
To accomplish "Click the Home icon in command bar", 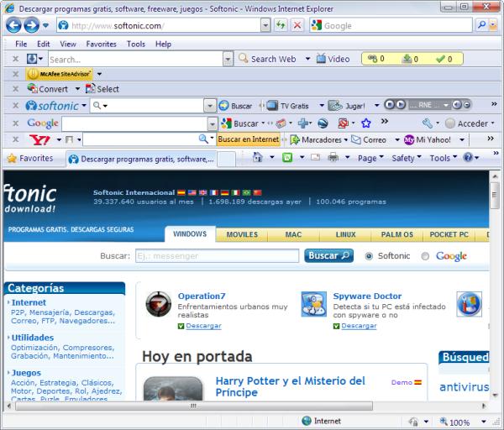I will tap(258, 157).
